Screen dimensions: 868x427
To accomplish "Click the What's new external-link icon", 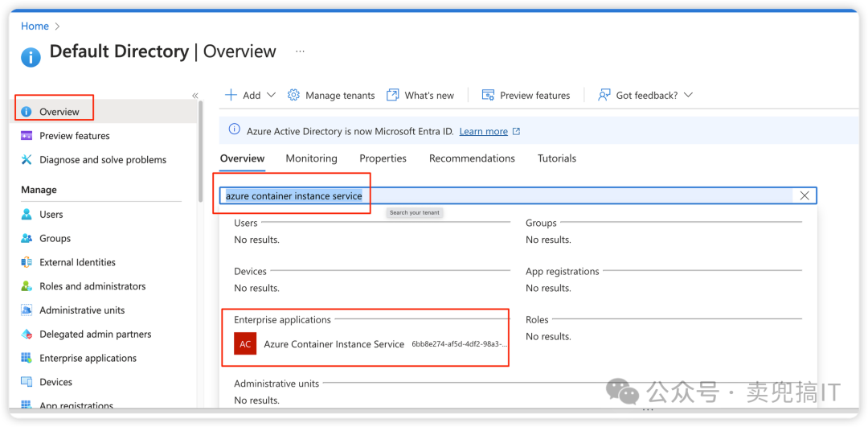I will point(392,95).
